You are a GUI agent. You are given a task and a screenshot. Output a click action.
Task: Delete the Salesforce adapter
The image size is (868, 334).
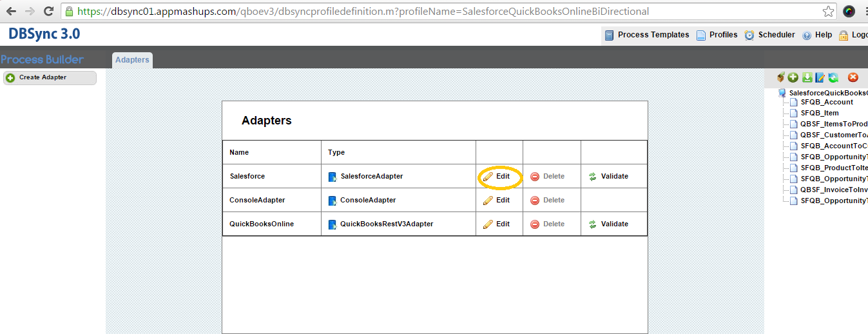547,176
